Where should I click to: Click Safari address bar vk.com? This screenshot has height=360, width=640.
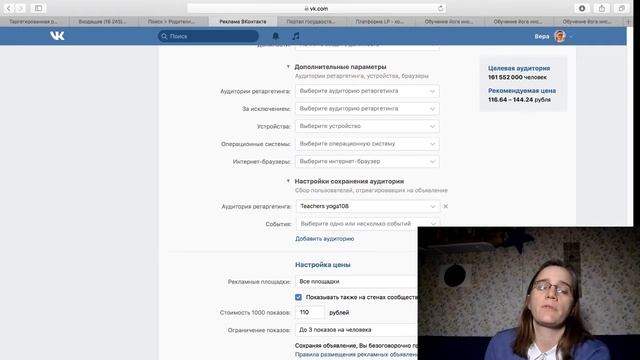click(x=316, y=8)
